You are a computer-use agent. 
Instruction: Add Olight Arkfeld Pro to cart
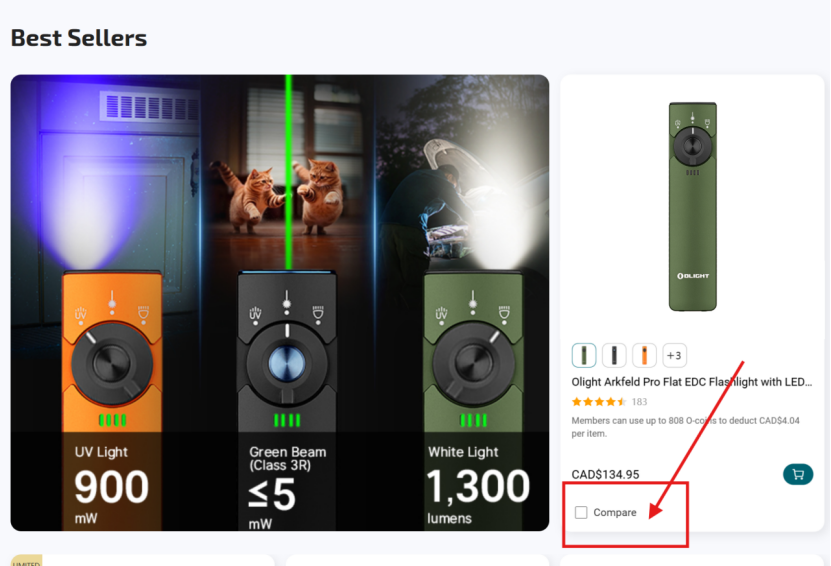click(x=798, y=474)
